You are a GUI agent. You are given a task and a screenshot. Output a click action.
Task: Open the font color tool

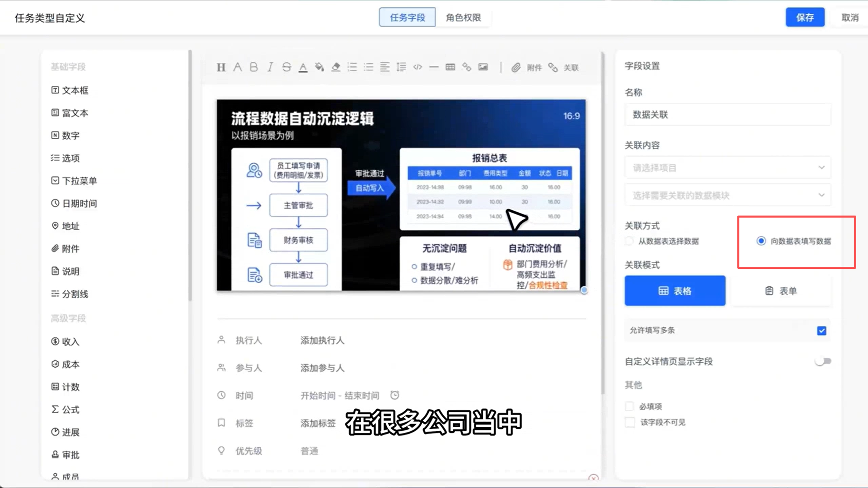point(303,67)
